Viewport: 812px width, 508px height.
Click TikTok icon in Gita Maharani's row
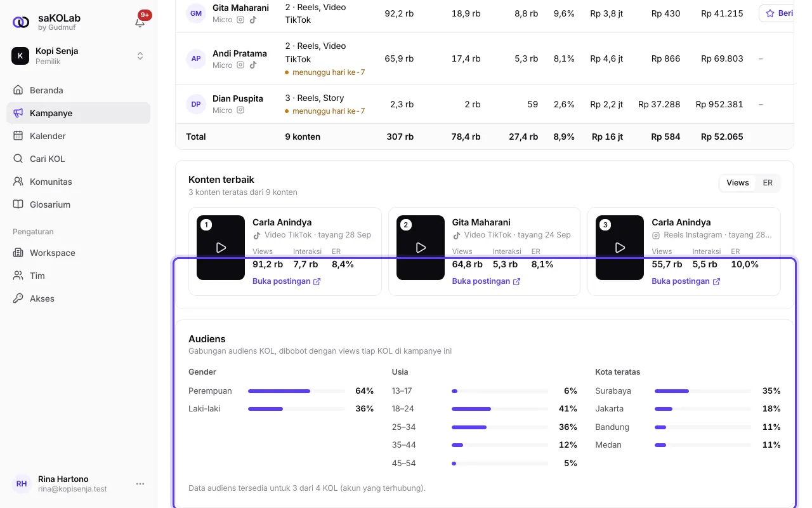click(252, 20)
